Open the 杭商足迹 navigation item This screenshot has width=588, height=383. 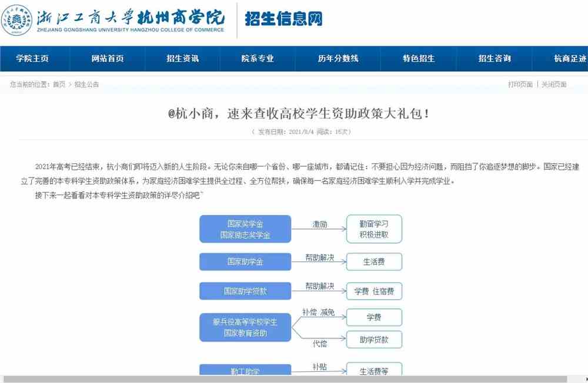click(570, 59)
